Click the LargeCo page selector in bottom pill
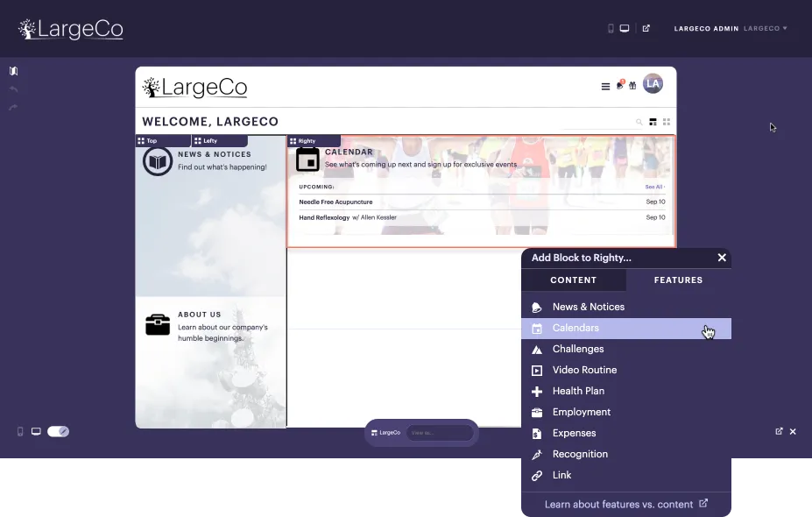Screen dimensions: 812x517 coord(385,433)
